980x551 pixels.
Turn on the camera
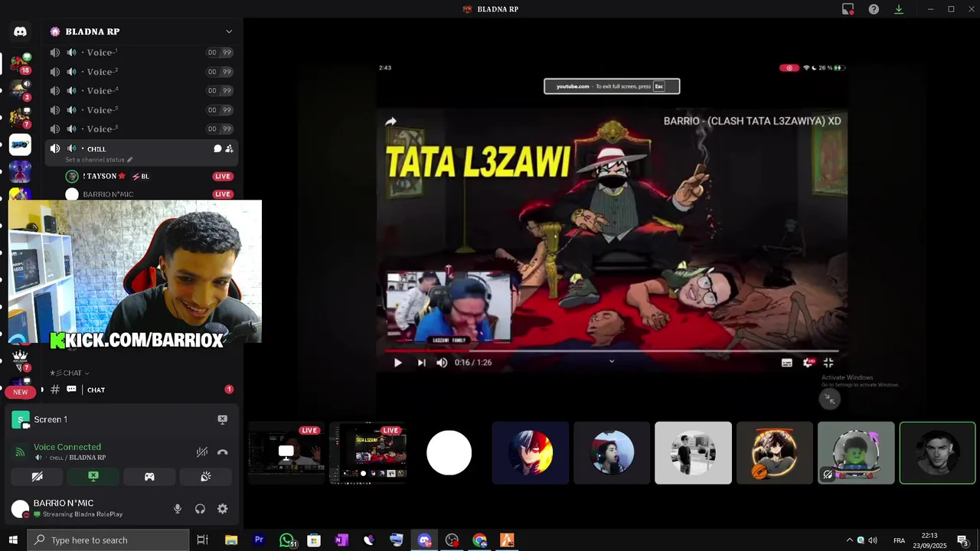(37, 477)
